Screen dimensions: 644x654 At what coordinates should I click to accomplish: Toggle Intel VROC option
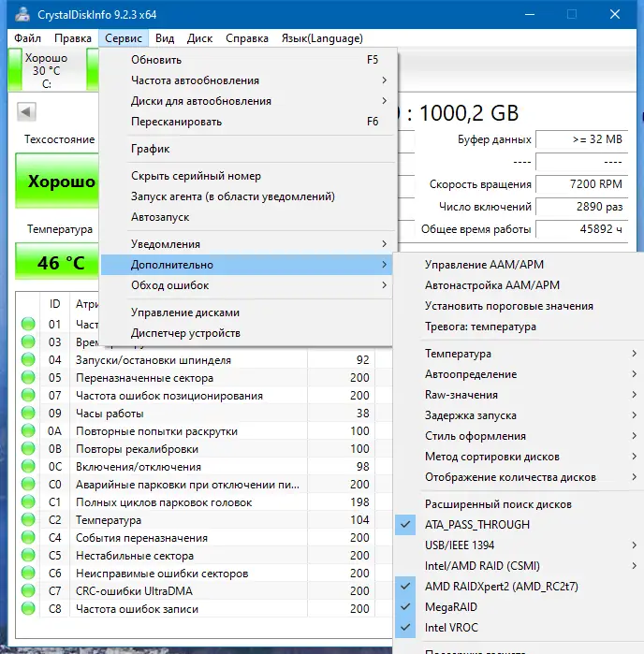tap(518, 627)
